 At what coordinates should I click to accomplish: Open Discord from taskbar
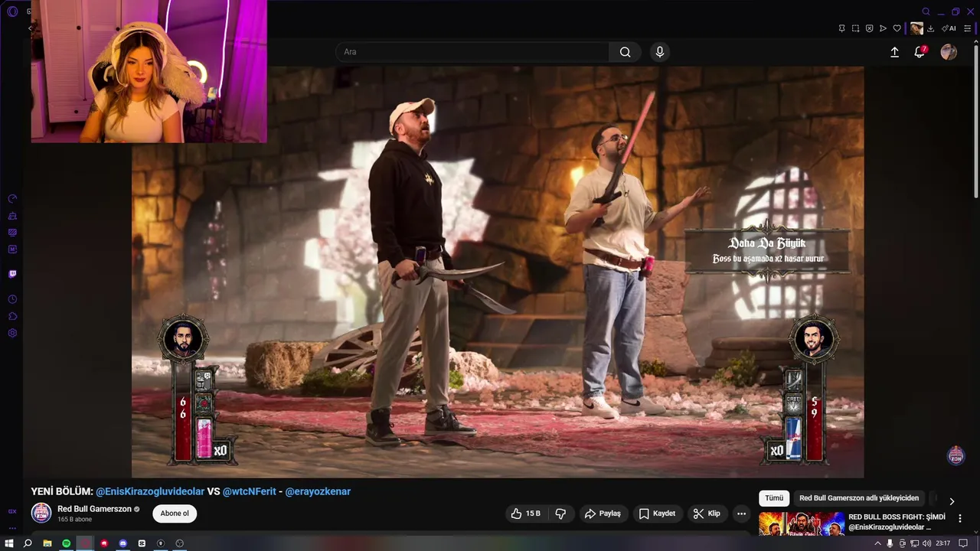123,543
